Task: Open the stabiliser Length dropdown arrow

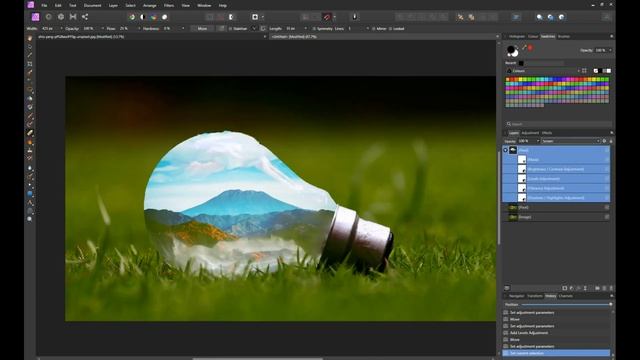Action: tap(305, 29)
